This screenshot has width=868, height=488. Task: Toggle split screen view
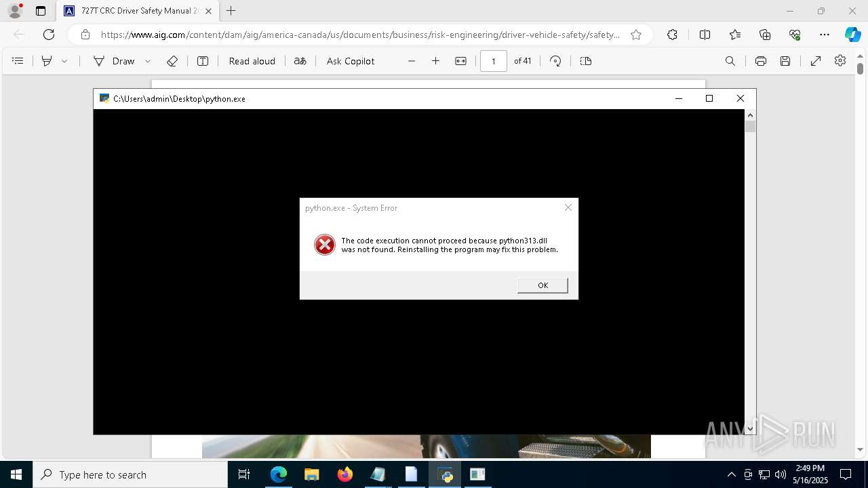pos(705,35)
